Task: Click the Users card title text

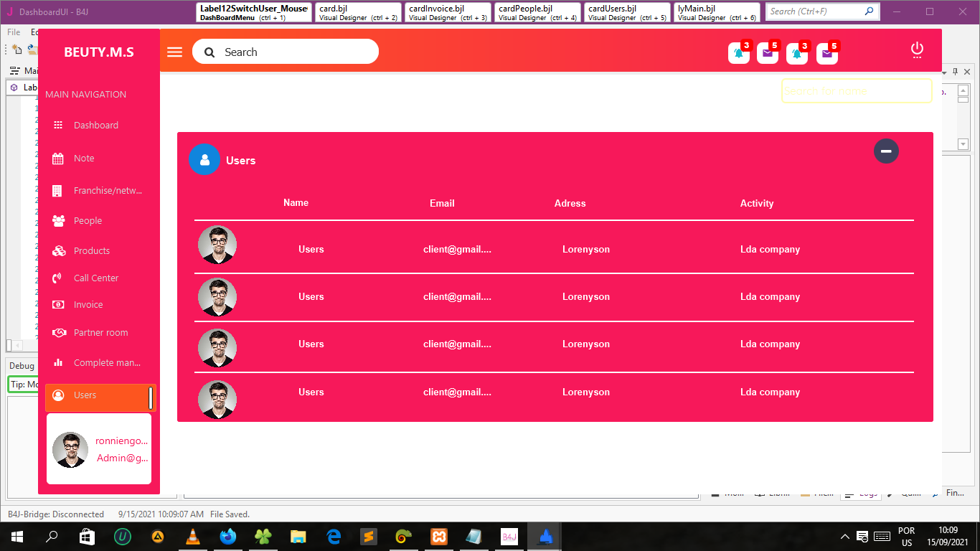Action: pos(241,161)
